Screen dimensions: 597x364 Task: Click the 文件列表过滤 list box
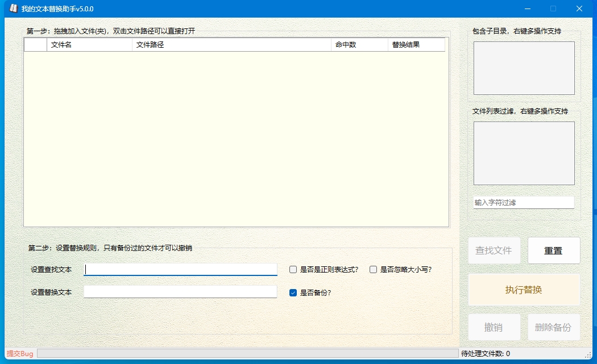click(x=524, y=153)
